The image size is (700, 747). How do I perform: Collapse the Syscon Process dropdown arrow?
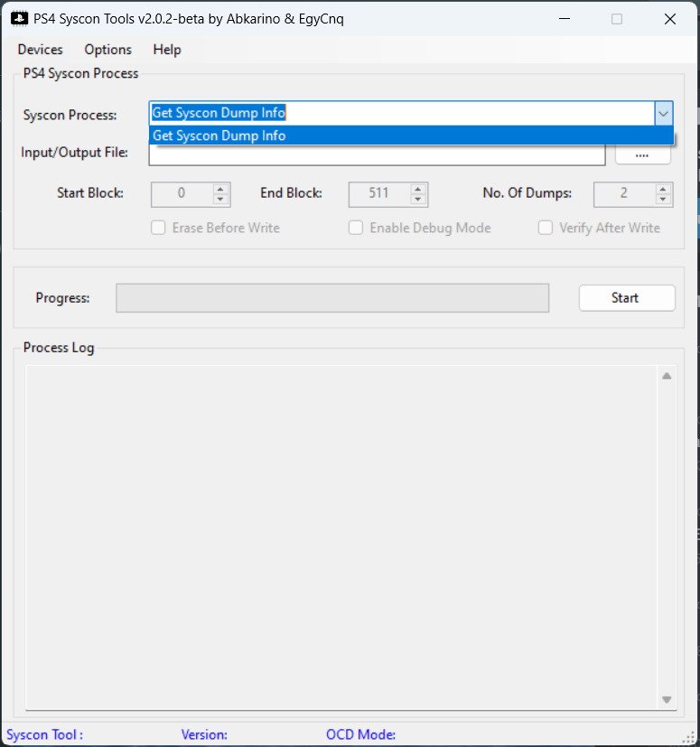[663, 114]
